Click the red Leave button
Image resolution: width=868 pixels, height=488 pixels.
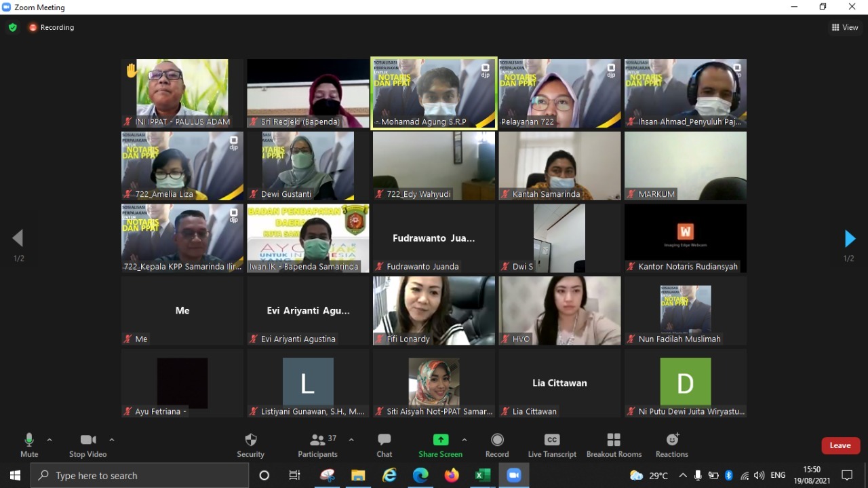[x=840, y=445]
